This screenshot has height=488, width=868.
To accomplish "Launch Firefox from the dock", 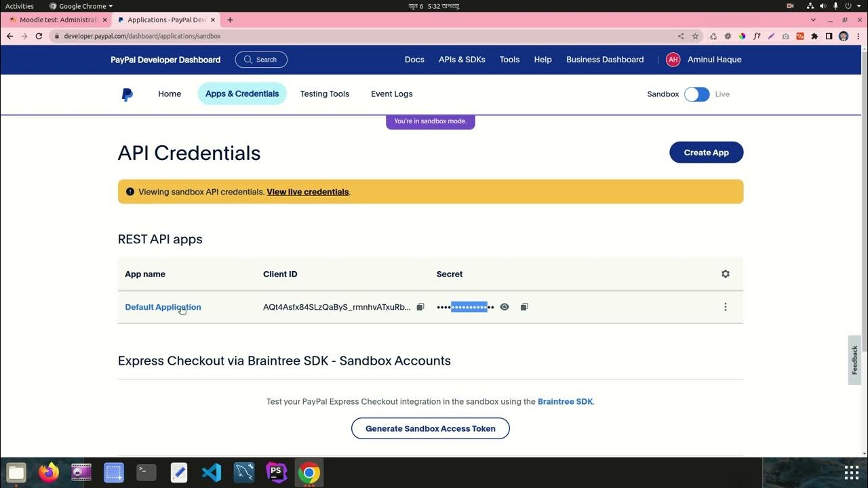I will coord(49,472).
